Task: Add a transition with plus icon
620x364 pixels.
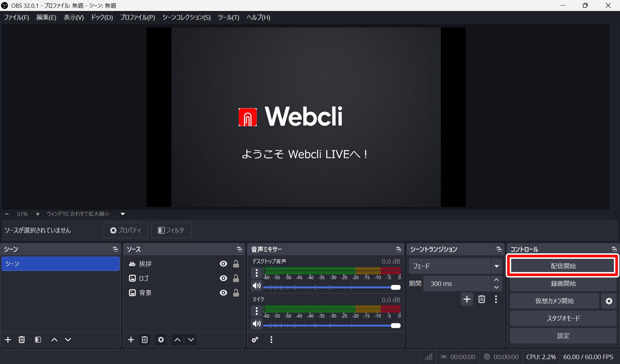Action: click(467, 299)
